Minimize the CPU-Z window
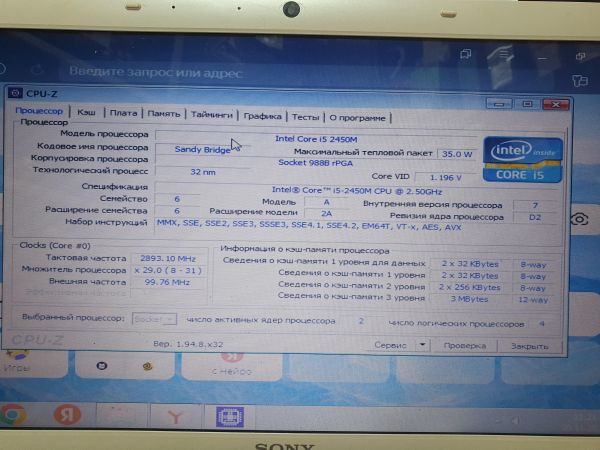Image resolution: width=600 pixels, height=450 pixels. (x=499, y=104)
